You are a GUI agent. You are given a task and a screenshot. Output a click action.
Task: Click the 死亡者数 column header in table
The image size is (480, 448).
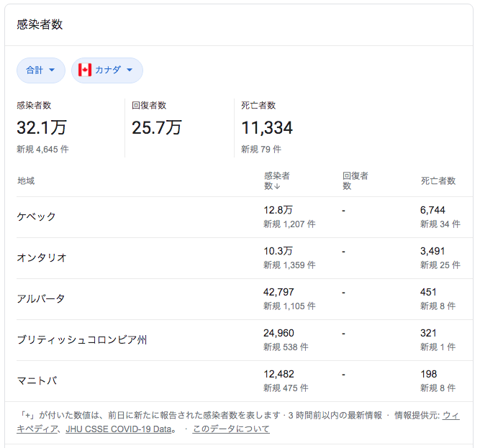pyautogui.click(x=438, y=180)
